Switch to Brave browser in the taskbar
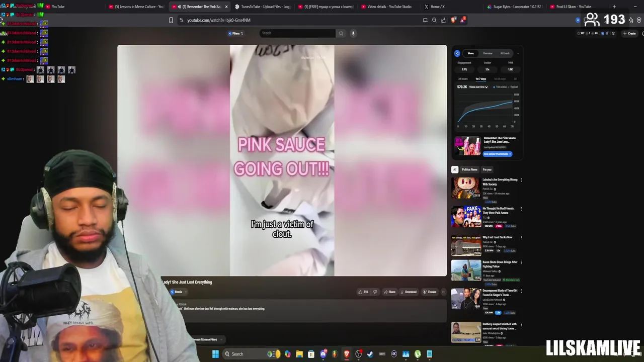The width and height of the screenshot is (644, 362). pos(347,354)
